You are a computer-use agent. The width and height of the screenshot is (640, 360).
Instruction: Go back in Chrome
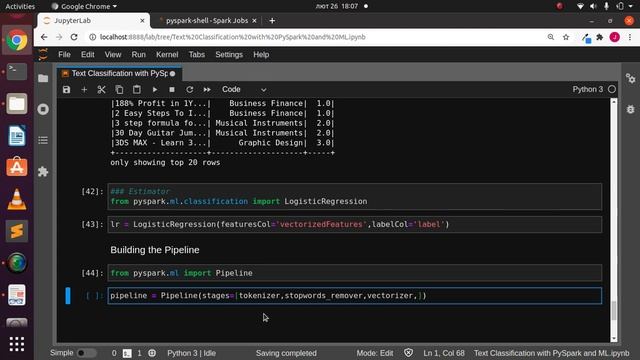click(44, 37)
